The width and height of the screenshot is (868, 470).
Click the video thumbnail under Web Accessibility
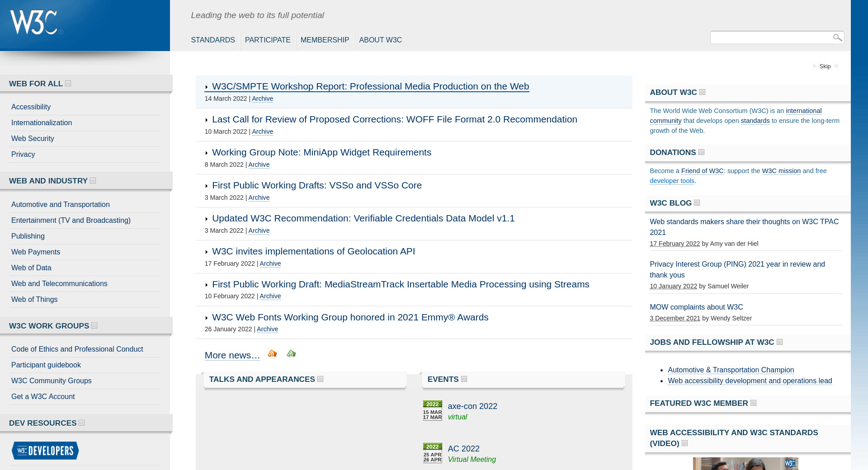[x=745, y=464]
